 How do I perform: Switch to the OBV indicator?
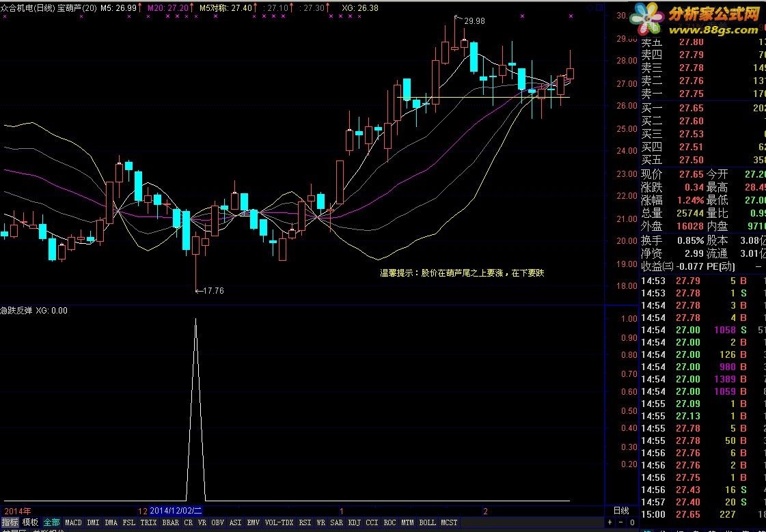[218, 522]
